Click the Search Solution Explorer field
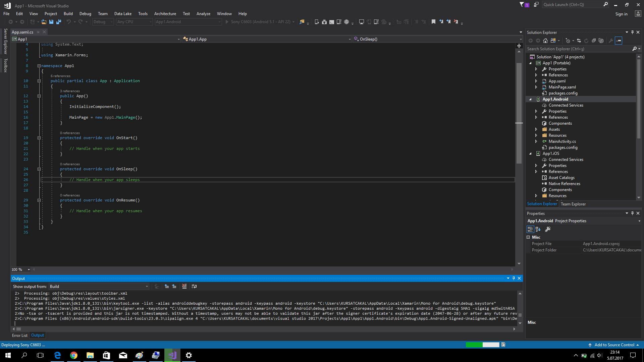 pyautogui.click(x=579, y=49)
